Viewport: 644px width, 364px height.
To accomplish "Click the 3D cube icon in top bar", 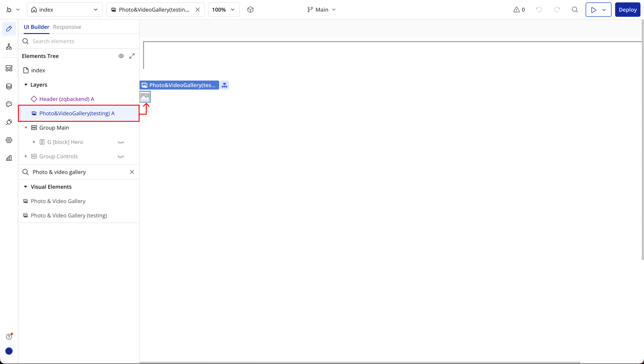I will [250, 10].
